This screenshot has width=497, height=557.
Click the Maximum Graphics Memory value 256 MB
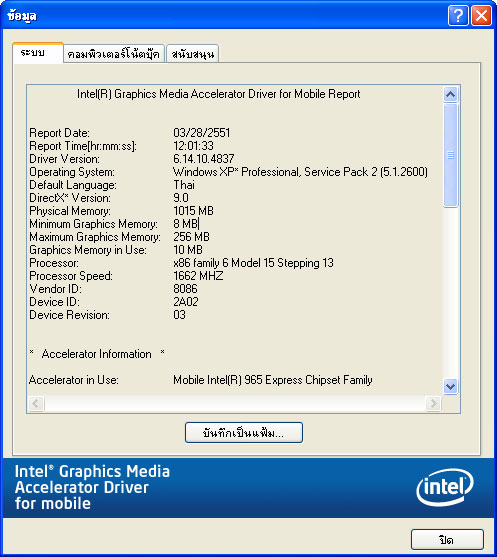tap(192, 237)
